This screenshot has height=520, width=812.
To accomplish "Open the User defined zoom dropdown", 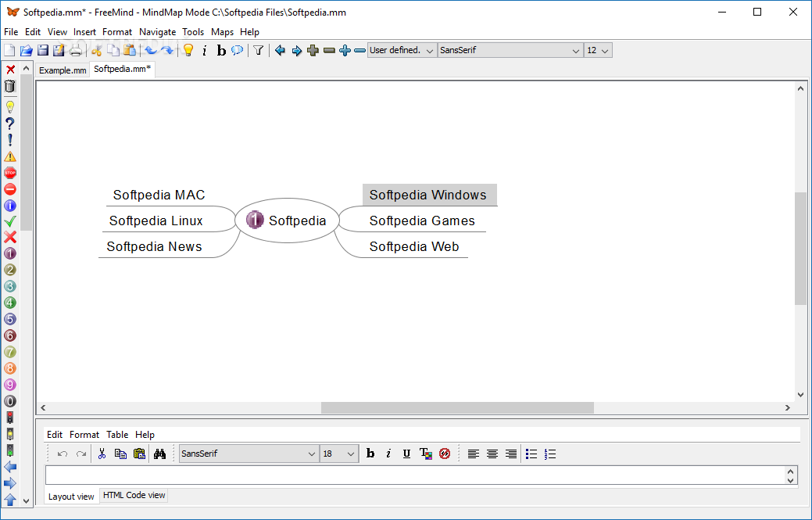I will pos(402,50).
